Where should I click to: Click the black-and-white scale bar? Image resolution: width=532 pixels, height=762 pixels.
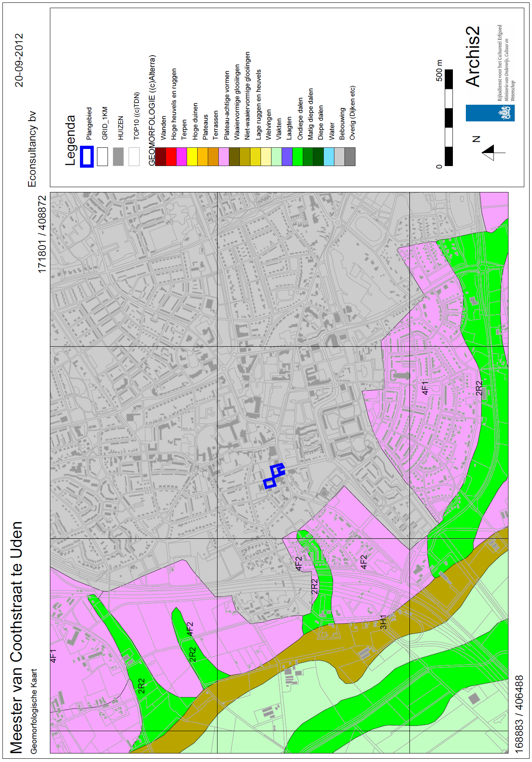[x=449, y=118]
